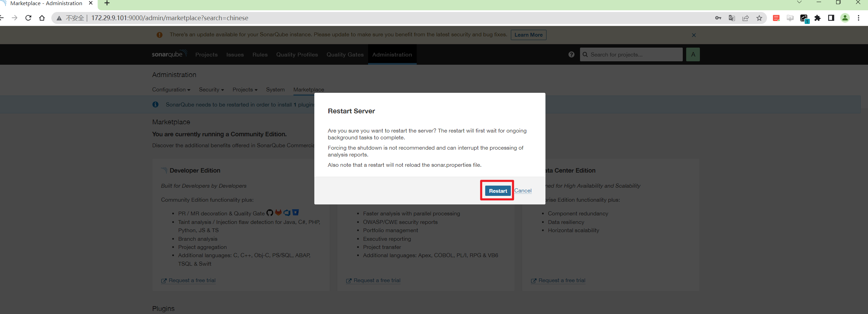
Task: Reload the browser page
Action: pyautogui.click(x=28, y=18)
